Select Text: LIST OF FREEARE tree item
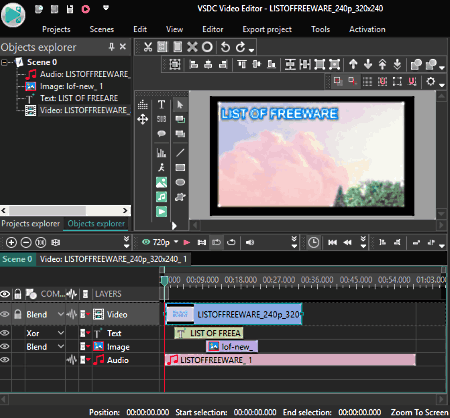Screen dimensions: 450x418 (72, 98)
